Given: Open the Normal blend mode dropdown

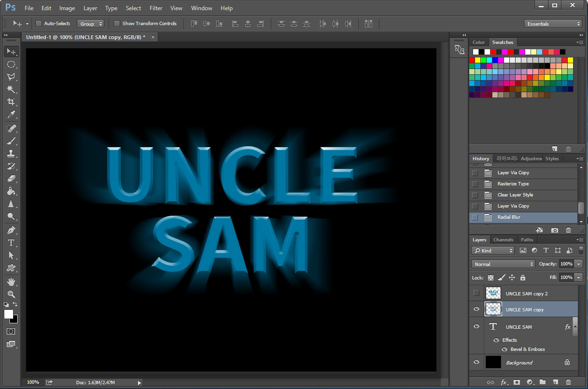Looking at the screenshot, I should pyautogui.click(x=503, y=264).
